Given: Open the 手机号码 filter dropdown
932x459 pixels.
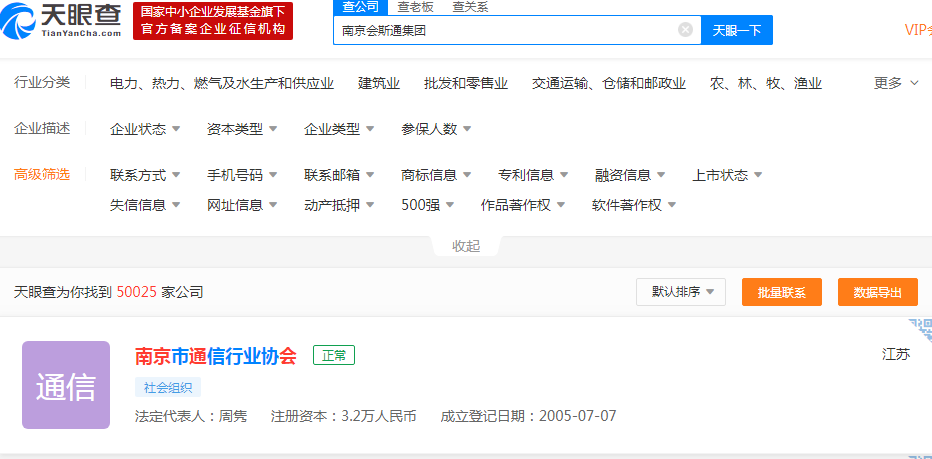Looking at the screenshot, I should tap(242, 175).
